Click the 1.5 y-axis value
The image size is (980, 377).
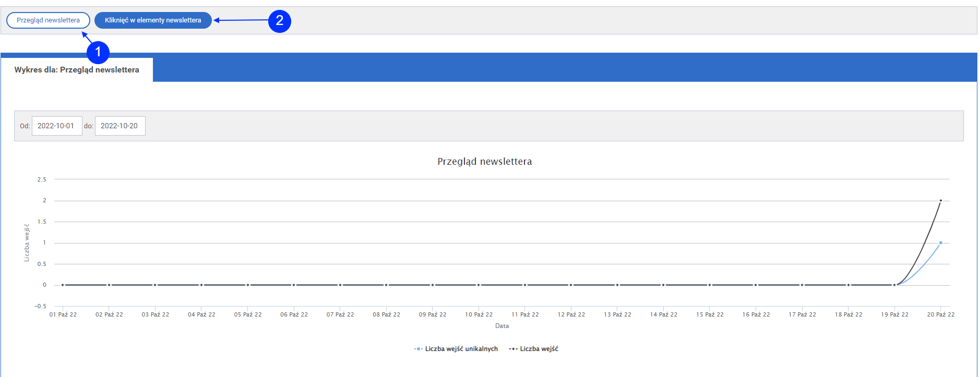point(42,222)
